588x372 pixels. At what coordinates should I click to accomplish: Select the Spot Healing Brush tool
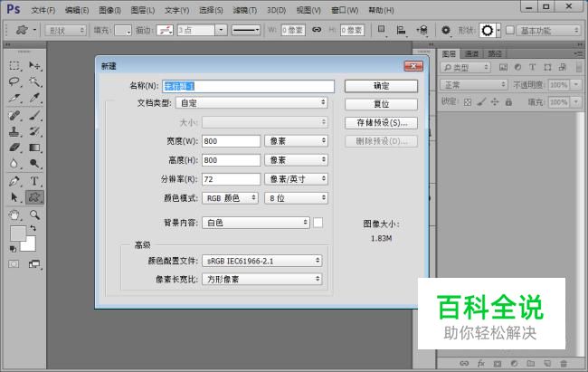pos(14,115)
